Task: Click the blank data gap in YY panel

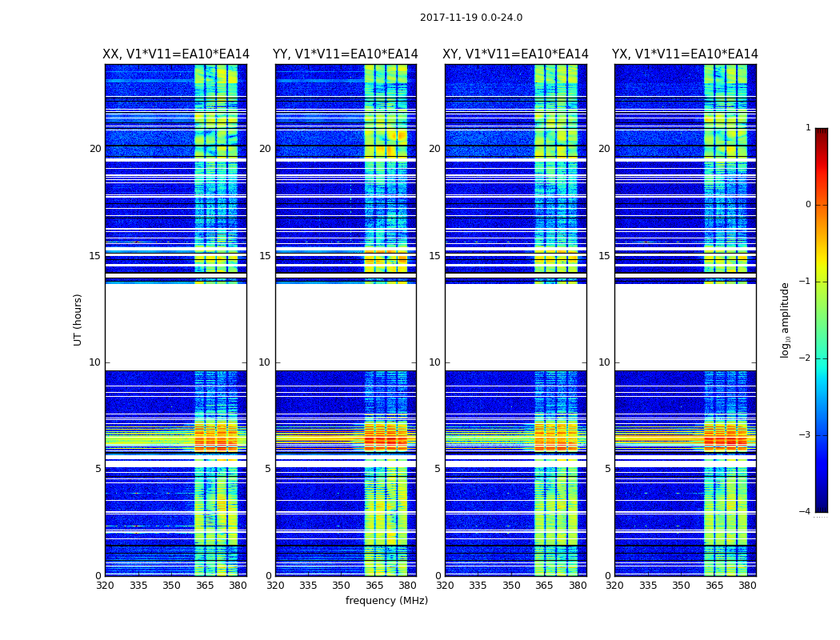Action: 346,326
